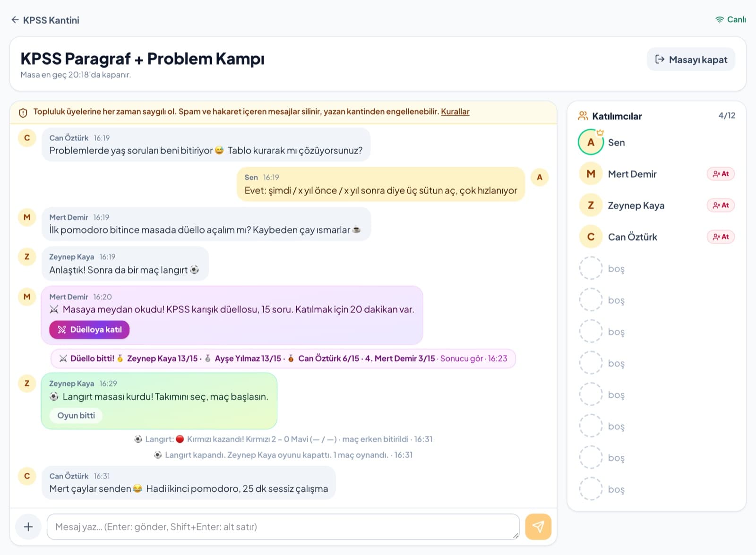
Task: Click the Kırmızı kazandı match result line
Action: tap(283, 439)
